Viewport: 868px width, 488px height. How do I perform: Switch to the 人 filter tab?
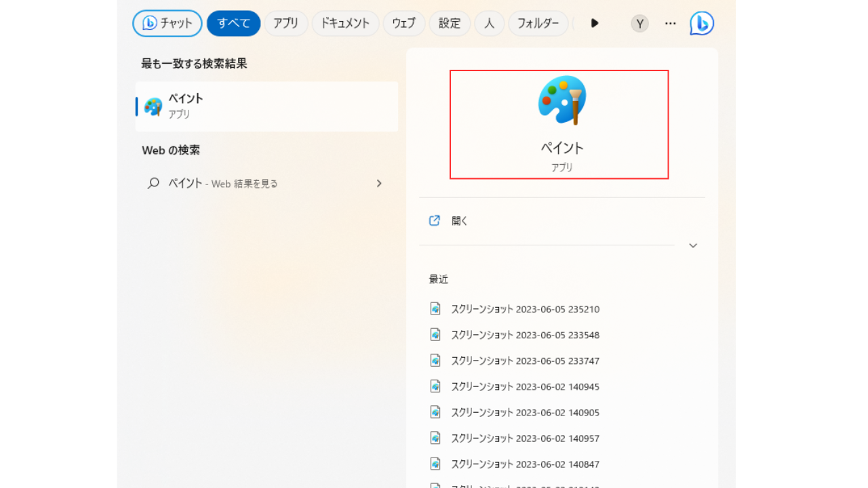pos(489,23)
